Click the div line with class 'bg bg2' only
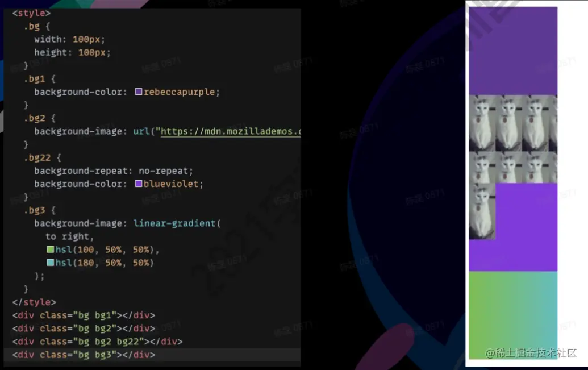The image size is (588, 370). click(x=84, y=329)
